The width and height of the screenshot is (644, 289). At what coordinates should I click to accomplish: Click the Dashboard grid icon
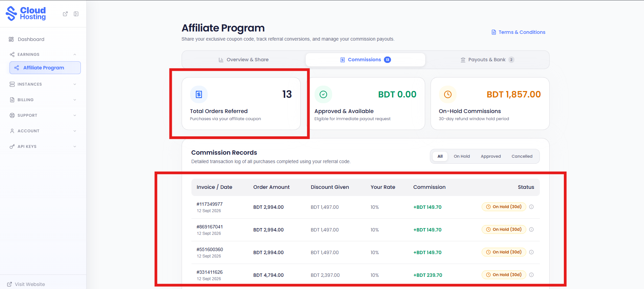pyautogui.click(x=11, y=39)
